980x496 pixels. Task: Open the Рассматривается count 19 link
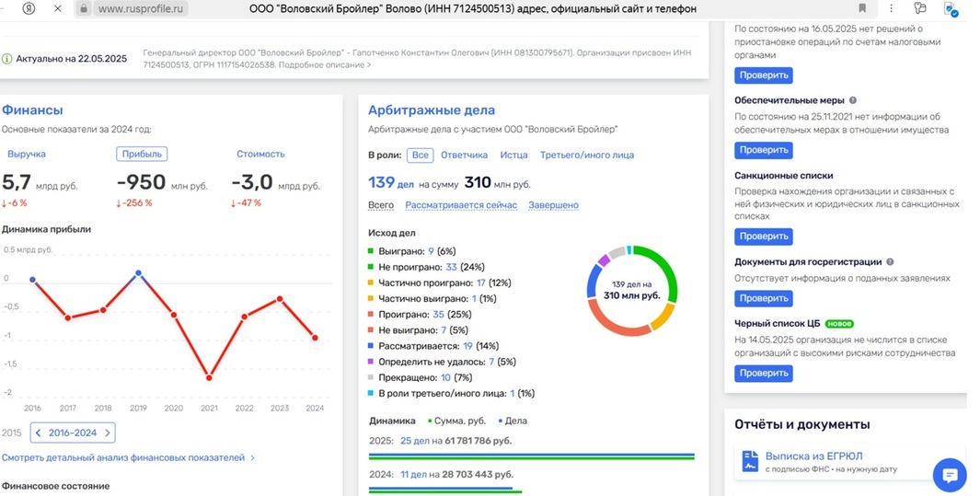pyautogui.click(x=467, y=345)
